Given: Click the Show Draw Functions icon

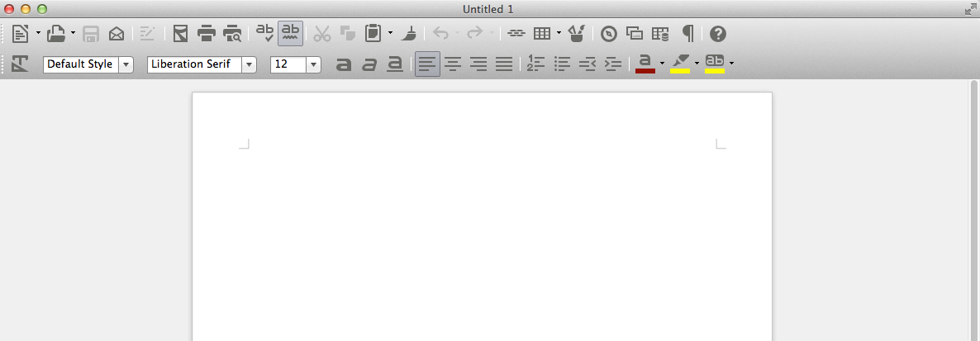Looking at the screenshot, I should click(576, 34).
